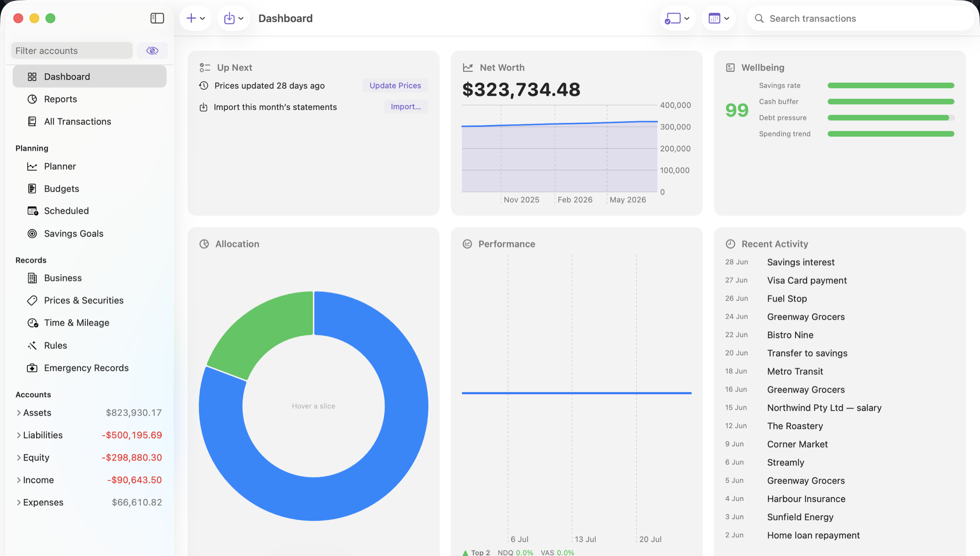Click the 99 wellbeing score

[737, 110]
